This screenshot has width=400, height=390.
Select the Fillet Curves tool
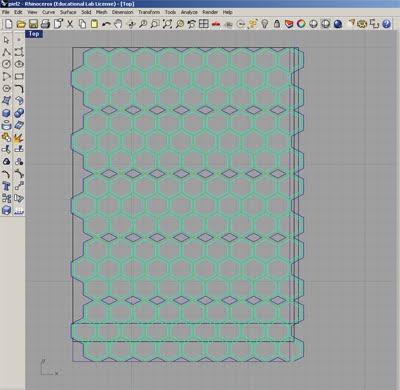[19, 88]
